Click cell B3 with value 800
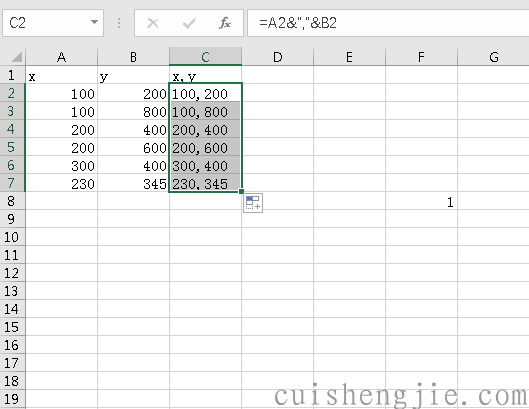 [x=133, y=111]
